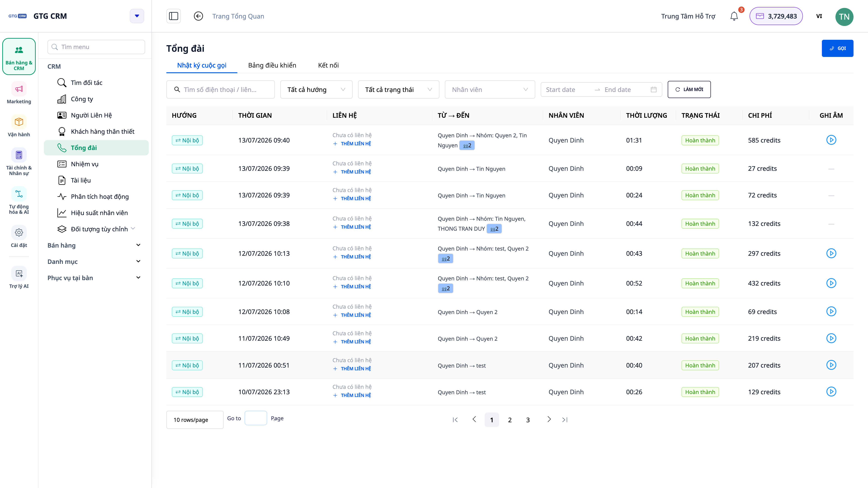Click the Start date field
This screenshot has width=868, height=488.
(568, 90)
